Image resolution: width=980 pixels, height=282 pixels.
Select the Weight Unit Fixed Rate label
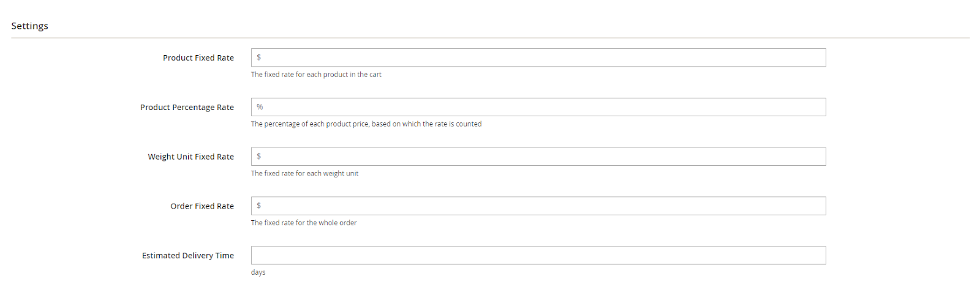(190, 157)
